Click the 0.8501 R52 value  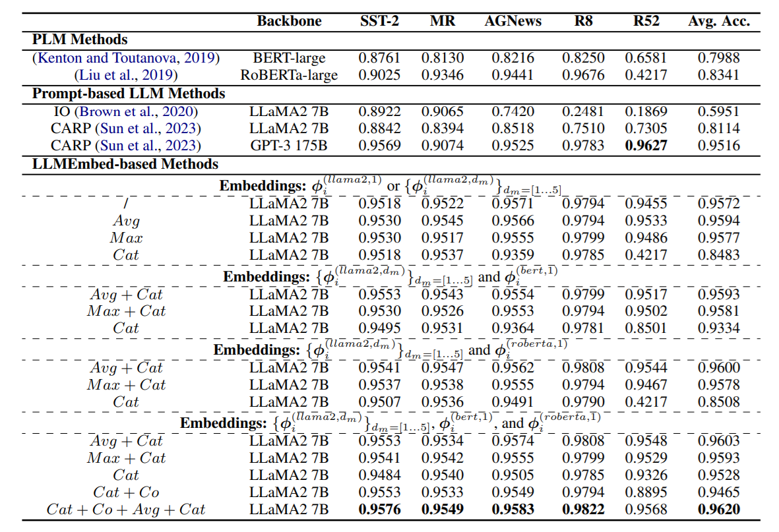click(x=646, y=328)
